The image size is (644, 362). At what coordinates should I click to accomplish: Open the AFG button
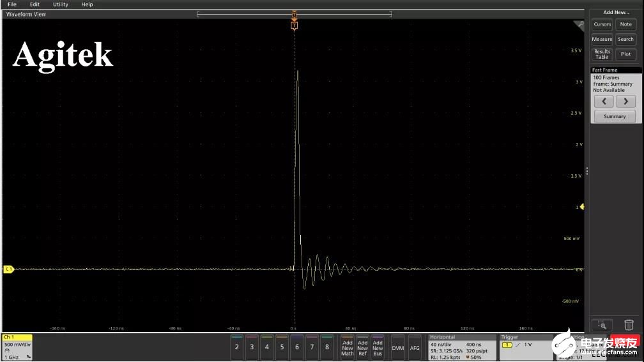(415, 347)
